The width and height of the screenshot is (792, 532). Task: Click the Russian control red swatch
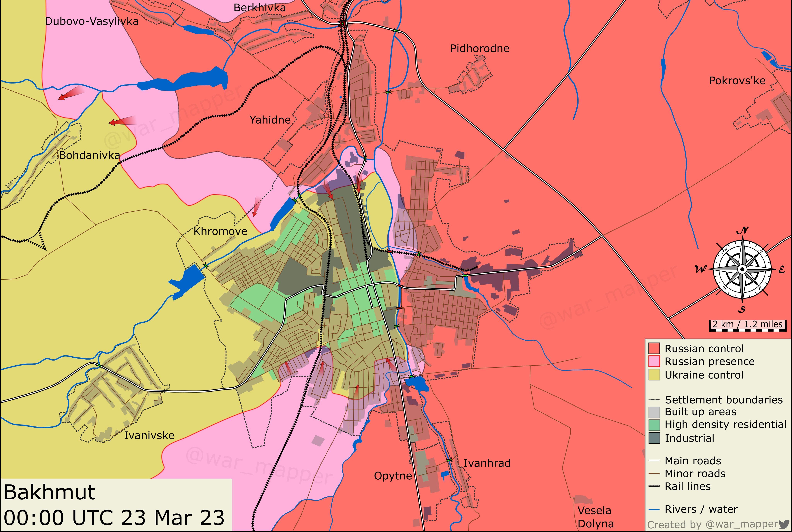pyautogui.click(x=654, y=348)
